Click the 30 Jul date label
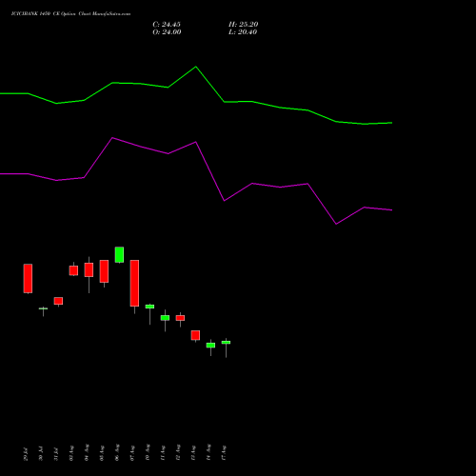476x476 pixels. point(41,453)
